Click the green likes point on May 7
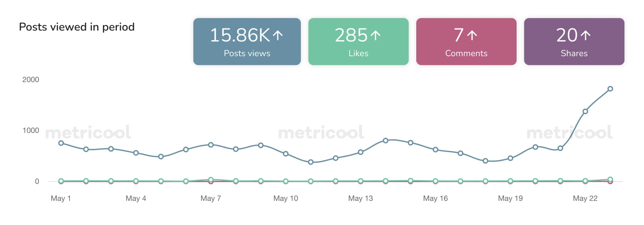The width and height of the screenshot is (644, 225). [x=211, y=180]
